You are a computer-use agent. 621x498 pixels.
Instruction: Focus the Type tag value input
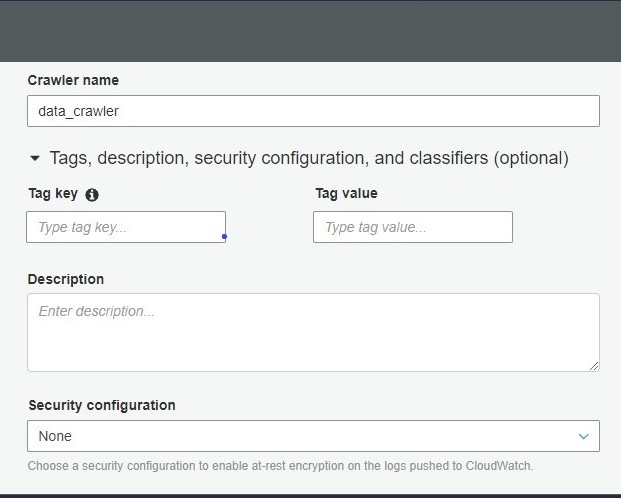pyautogui.click(x=413, y=227)
